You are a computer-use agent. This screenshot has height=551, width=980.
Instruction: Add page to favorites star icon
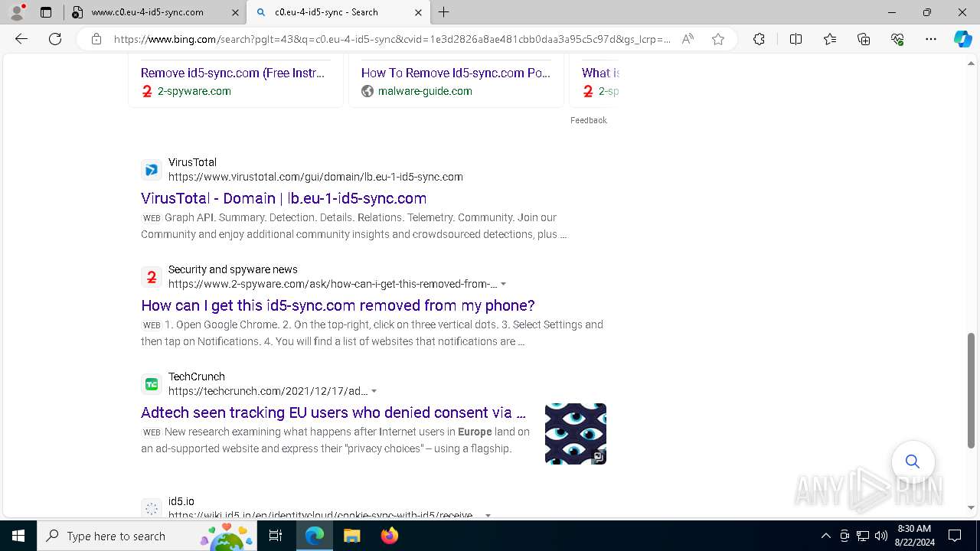click(718, 39)
